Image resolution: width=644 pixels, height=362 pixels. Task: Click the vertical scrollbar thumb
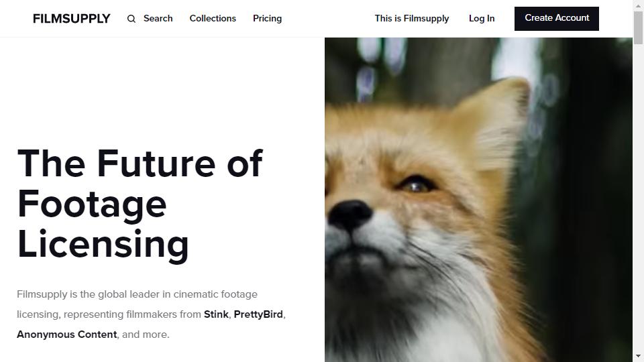click(638, 27)
